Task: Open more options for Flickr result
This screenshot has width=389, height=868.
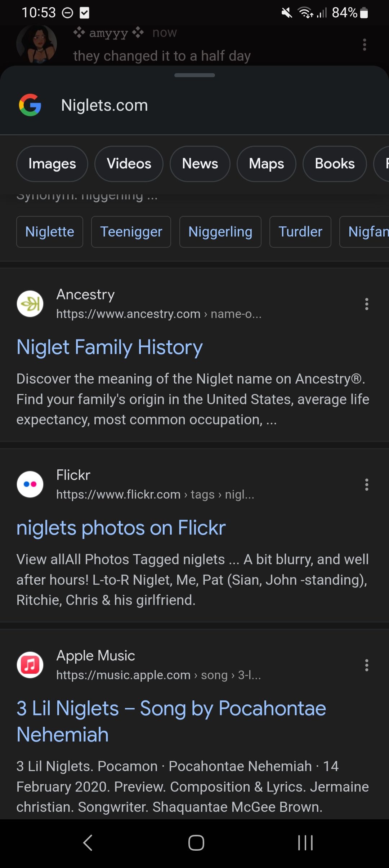Action: tap(367, 484)
